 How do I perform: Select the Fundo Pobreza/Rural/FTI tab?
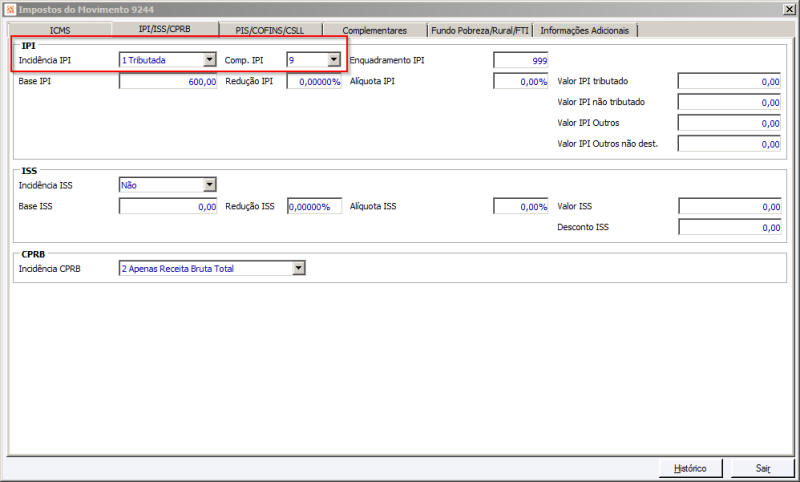pyautogui.click(x=480, y=30)
